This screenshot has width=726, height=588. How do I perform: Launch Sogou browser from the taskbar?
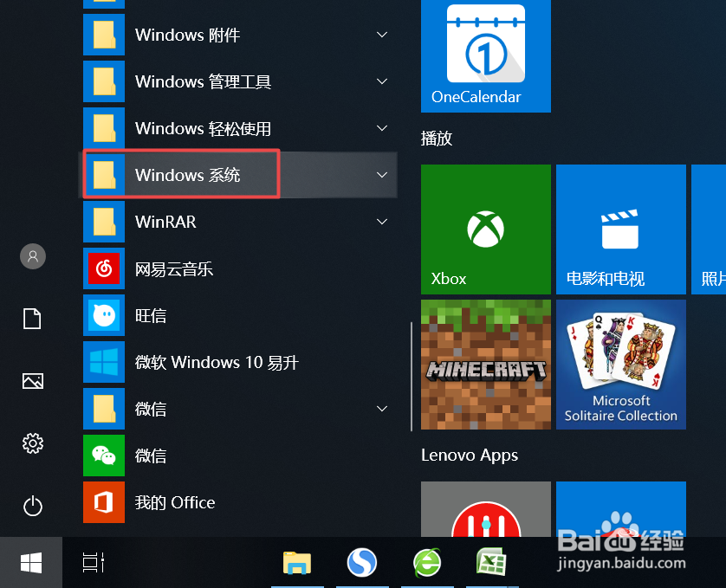click(362, 563)
